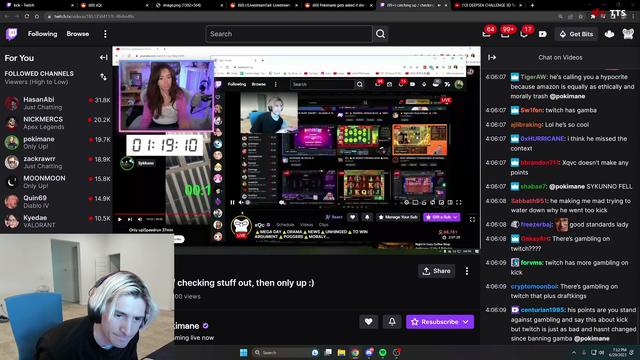Pause the nested xQc stream player
This screenshot has height=360, width=640.
232,202
